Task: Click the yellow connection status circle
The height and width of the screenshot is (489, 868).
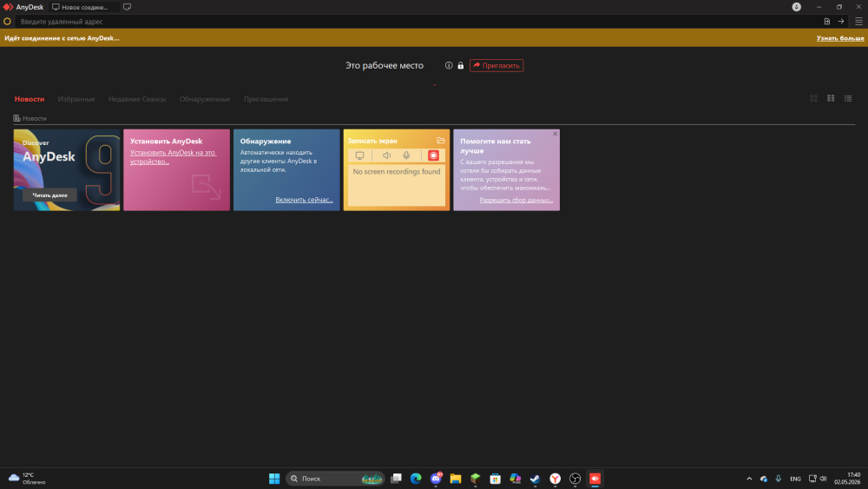Action: click(7, 22)
